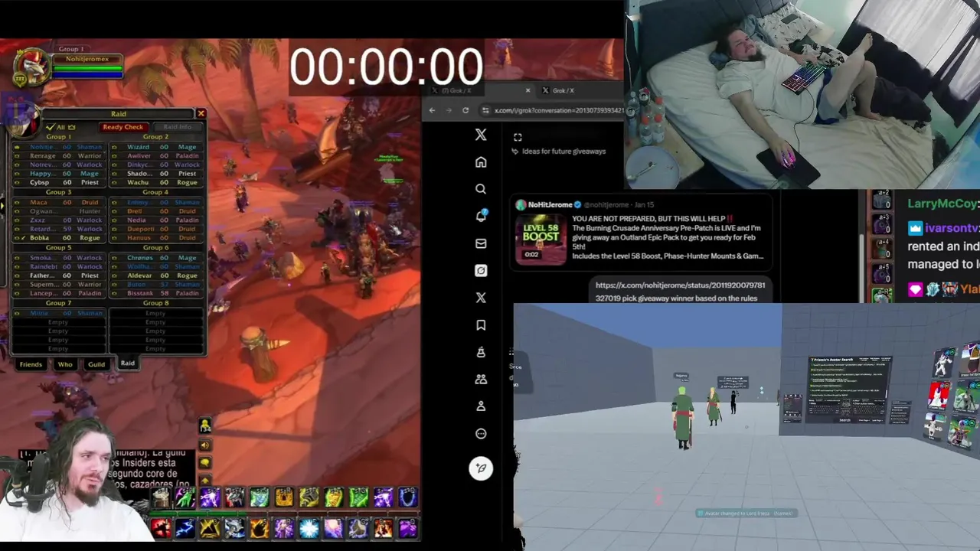Click the experience bar between the action bars
Image resolution: width=980 pixels, height=551 pixels.
(x=283, y=513)
